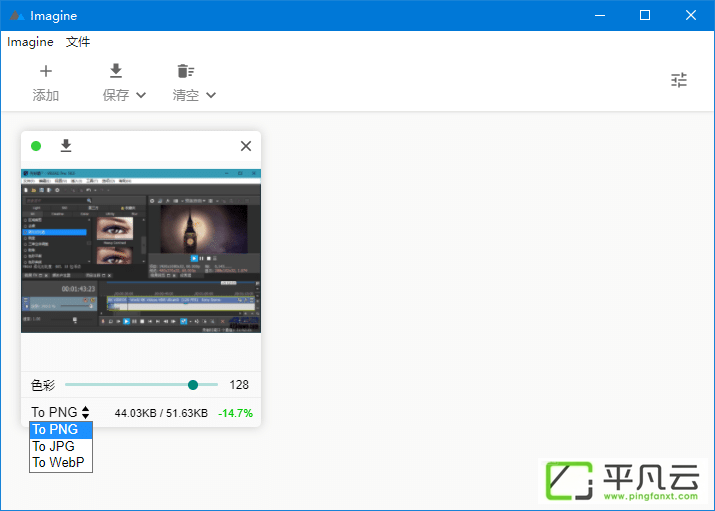
Task: Click the image card's download icon
Action: 66,146
